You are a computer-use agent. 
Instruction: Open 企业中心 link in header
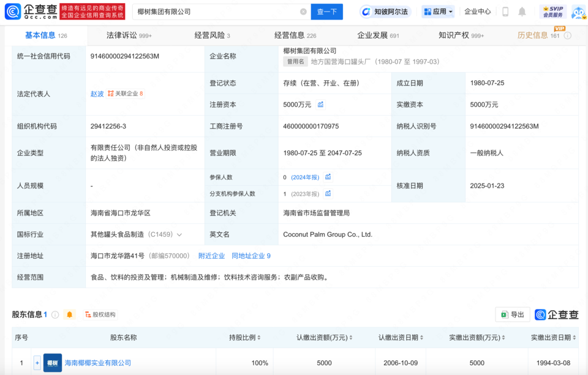point(477,12)
